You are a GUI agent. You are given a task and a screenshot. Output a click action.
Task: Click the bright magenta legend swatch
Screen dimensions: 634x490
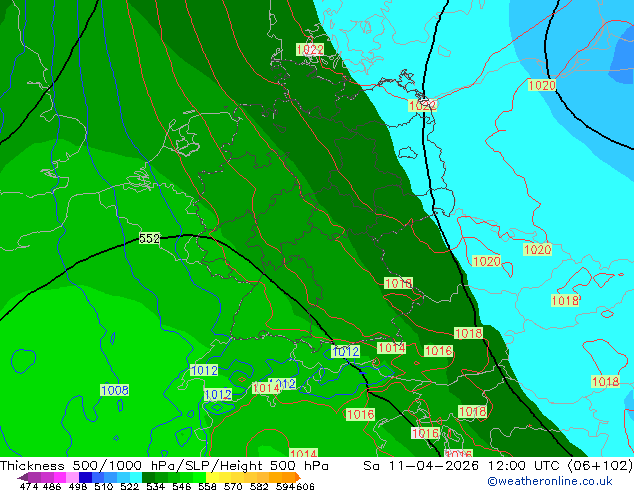coord(59,477)
